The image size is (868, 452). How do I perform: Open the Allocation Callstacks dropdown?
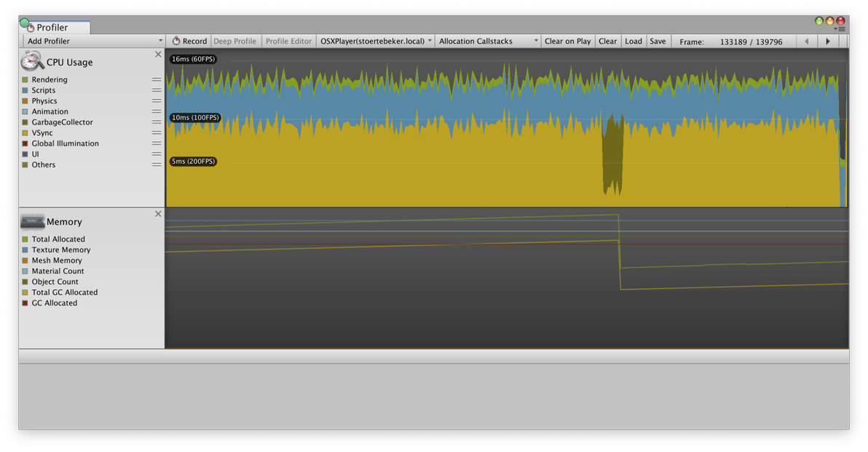tap(488, 41)
